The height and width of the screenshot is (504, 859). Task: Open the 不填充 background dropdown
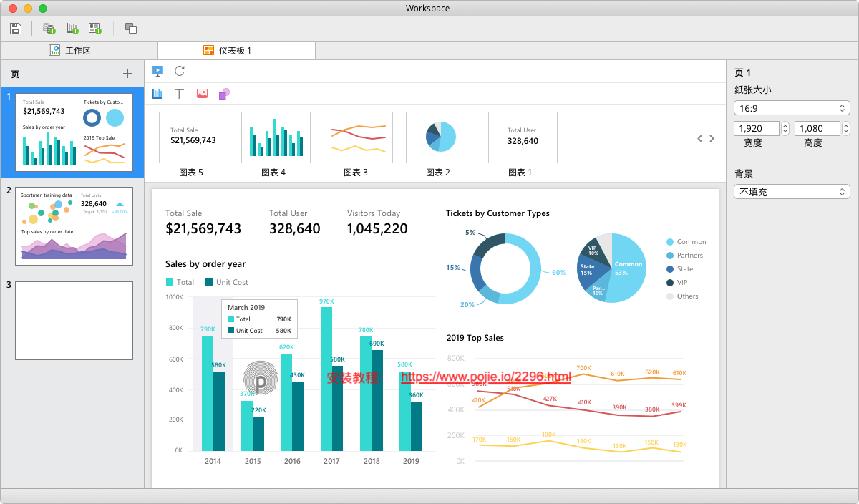tap(792, 192)
